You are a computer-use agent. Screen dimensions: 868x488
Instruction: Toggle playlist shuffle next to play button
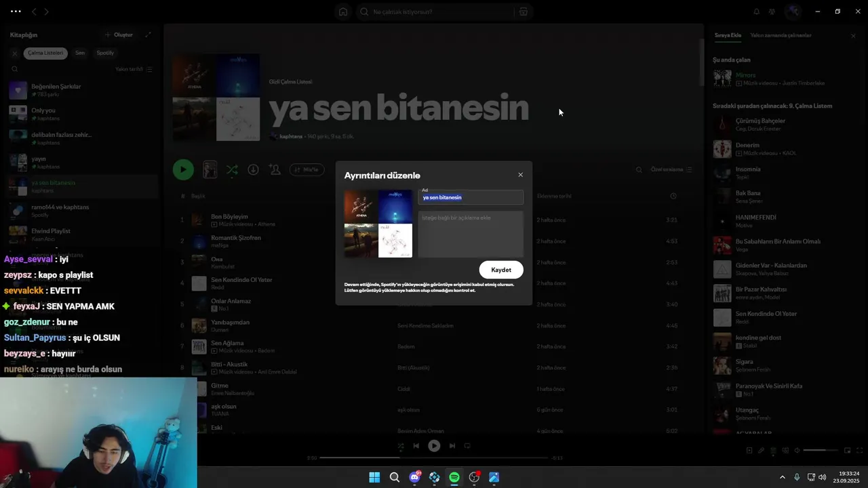232,169
